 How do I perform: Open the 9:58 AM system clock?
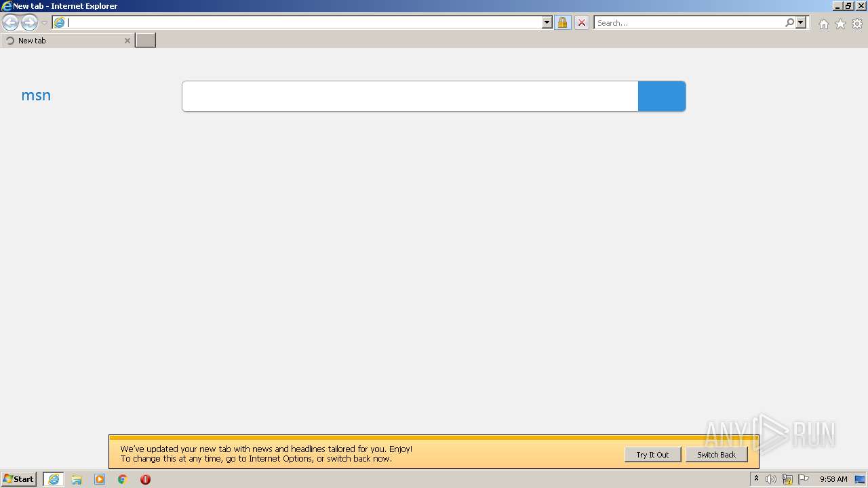833,479
